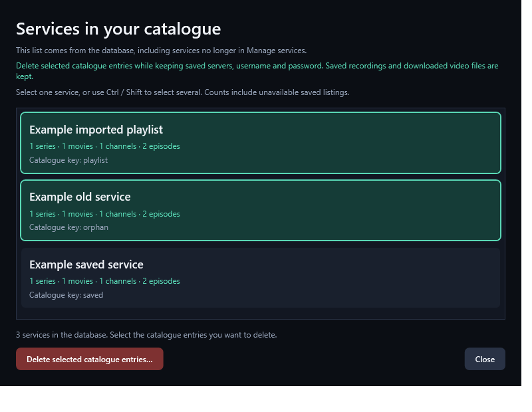This screenshot has height=412, width=532.
Task: Click counts line under Example old service
Action: pyautogui.click(x=104, y=214)
